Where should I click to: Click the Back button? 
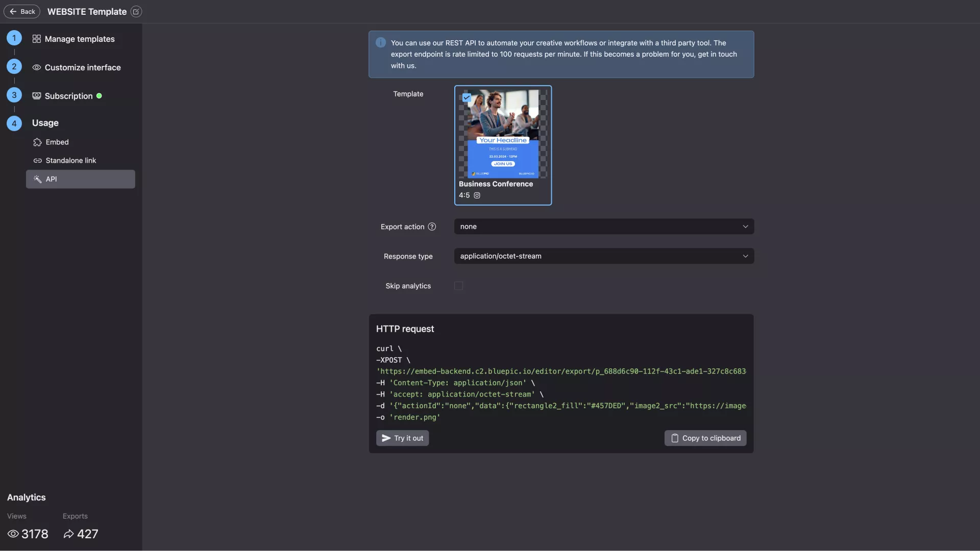(x=22, y=11)
